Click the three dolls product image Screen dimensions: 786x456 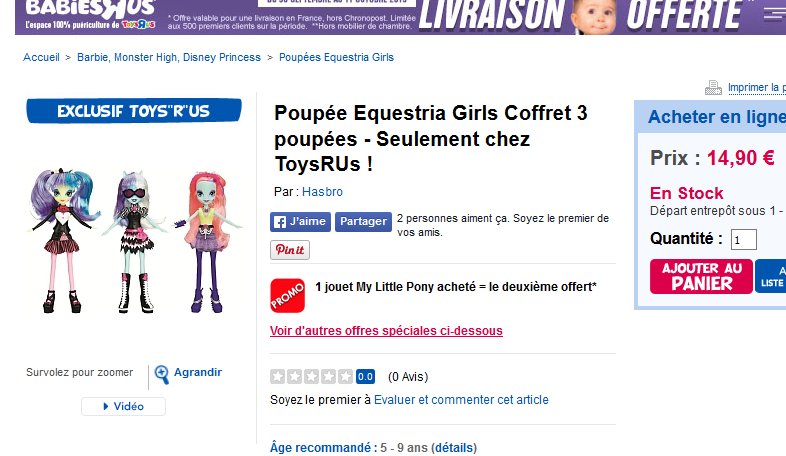[x=134, y=241]
